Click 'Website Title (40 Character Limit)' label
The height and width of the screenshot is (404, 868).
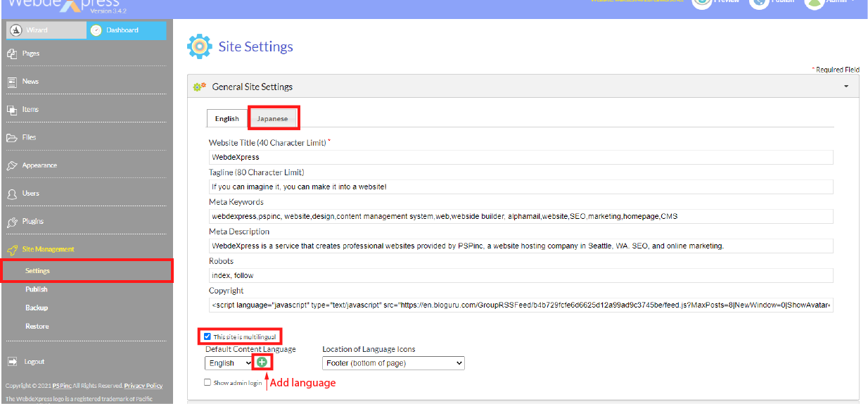pos(267,142)
